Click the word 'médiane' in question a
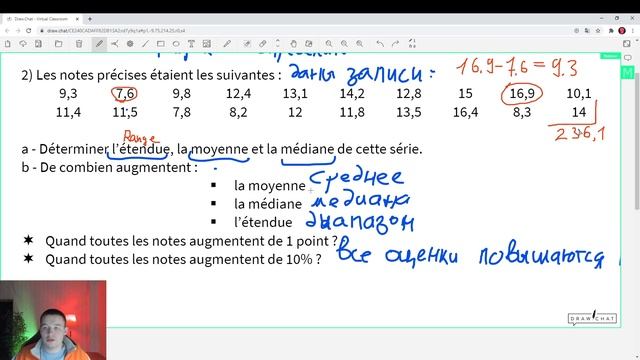 point(307,149)
